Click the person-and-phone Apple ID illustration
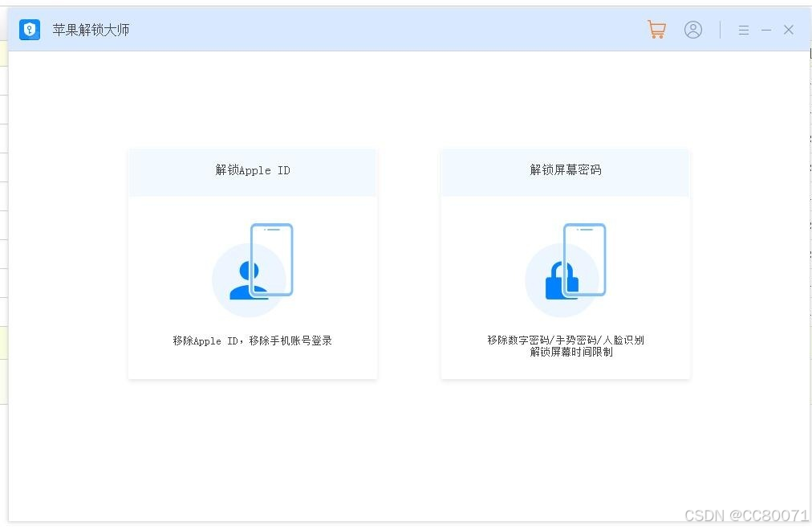Screen dimensions: 812x530 click(x=253, y=269)
